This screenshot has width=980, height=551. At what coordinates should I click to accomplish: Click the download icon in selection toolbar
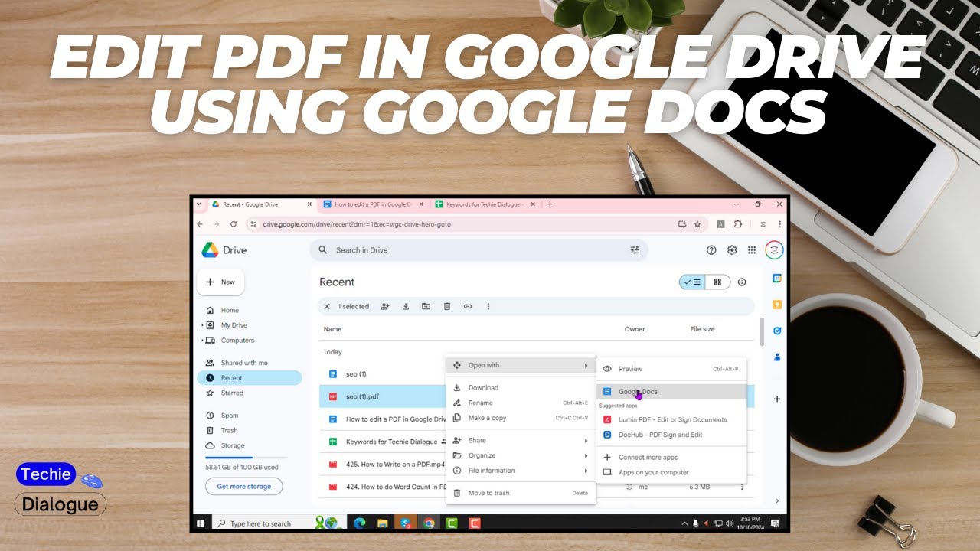[x=406, y=306]
